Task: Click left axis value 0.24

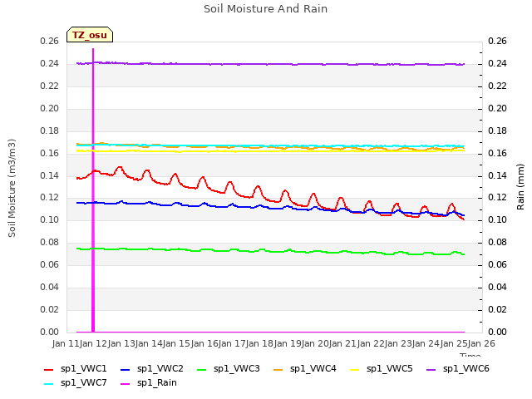Action: (50, 64)
